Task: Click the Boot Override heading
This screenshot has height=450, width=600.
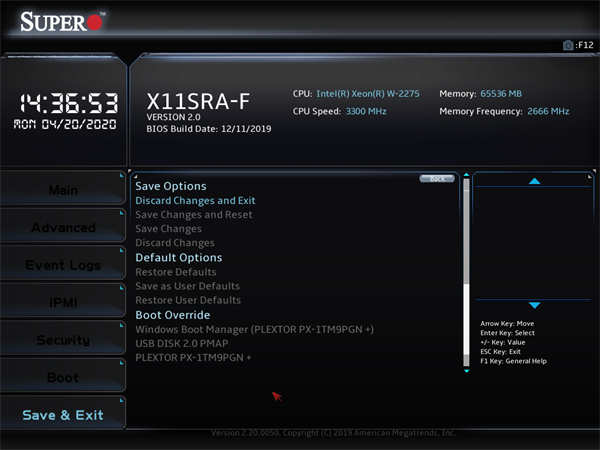Action: coord(173,315)
